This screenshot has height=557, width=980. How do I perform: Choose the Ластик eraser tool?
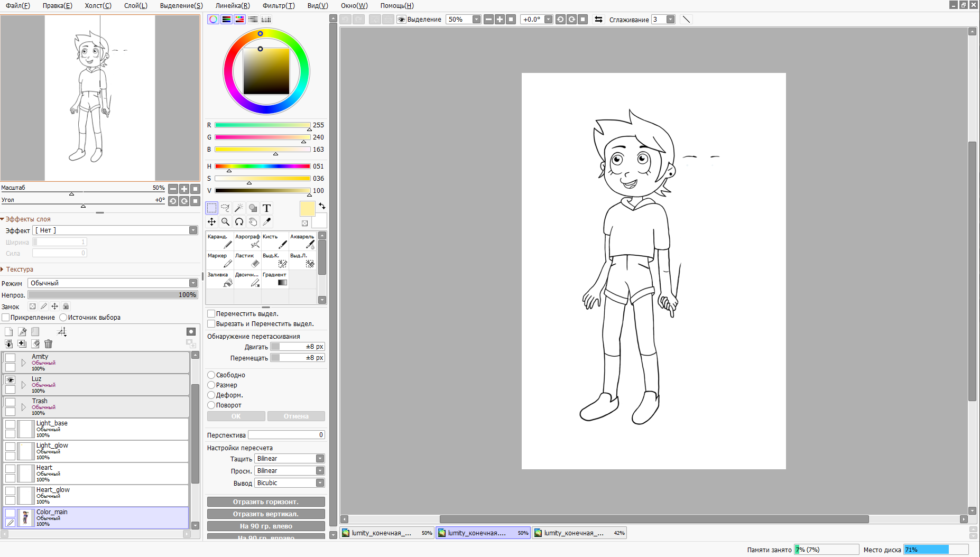click(247, 260)
